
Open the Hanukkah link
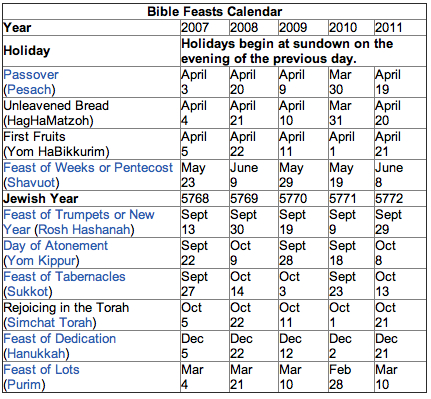point(36,354)
